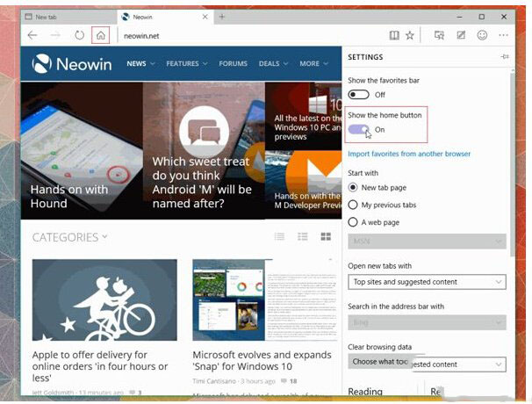Open Microsoft evolves and expands Snap headline
Screen dimensions: 532x404
[262, 361]
